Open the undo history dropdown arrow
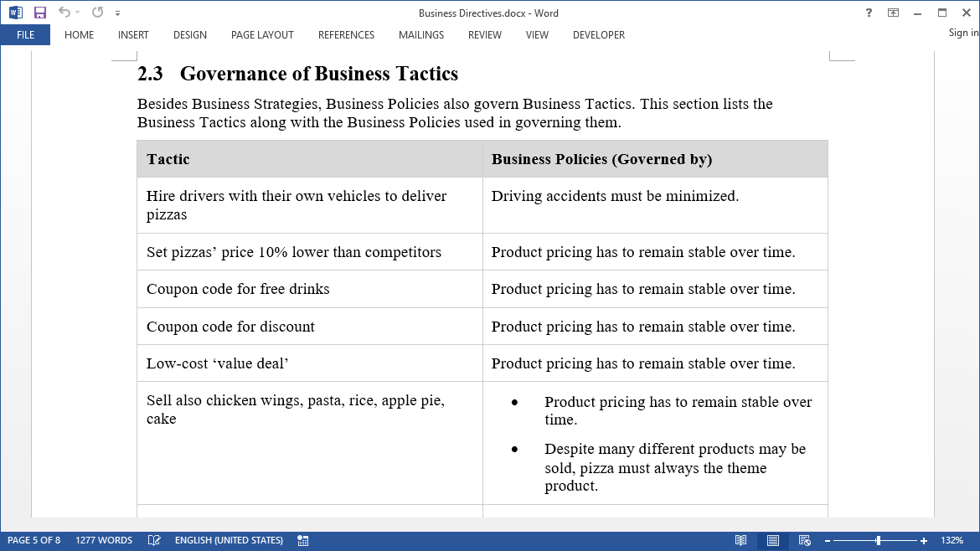The width and height of the screenshot is (980, 551). click(78, 13)
